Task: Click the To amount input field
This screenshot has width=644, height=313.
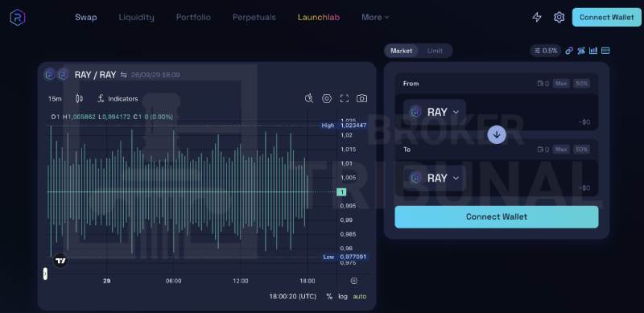Action: click(532, 178)
